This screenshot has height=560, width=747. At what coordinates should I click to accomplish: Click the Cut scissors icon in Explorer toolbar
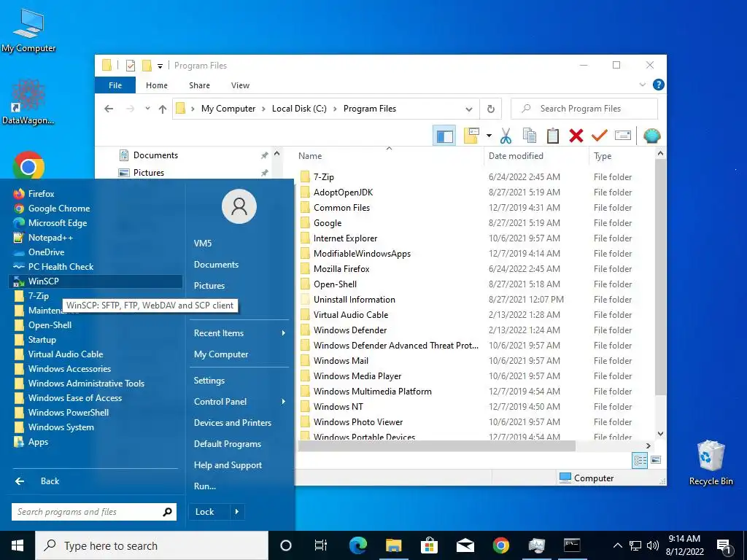tap(506, 136)
